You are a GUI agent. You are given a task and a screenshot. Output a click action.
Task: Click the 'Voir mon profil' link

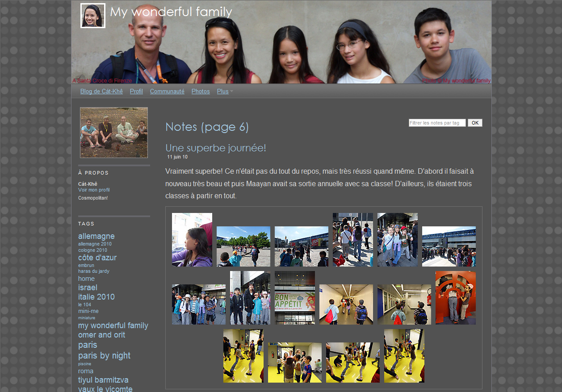coord(94,190)
